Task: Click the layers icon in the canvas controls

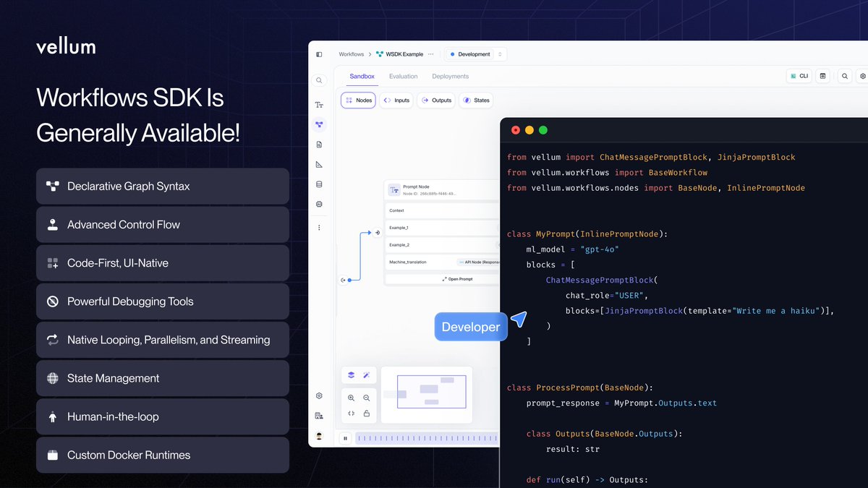Action: point(351,375)
